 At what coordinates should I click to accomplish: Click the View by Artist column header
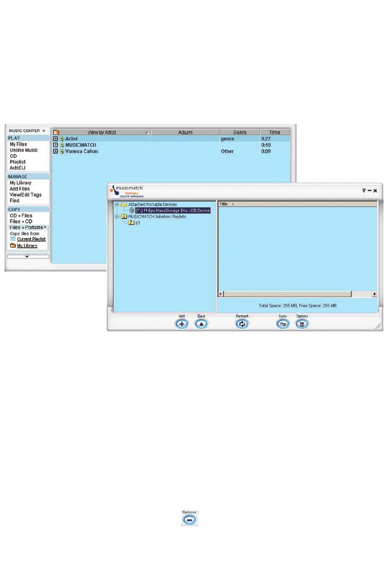coord(102,132)
